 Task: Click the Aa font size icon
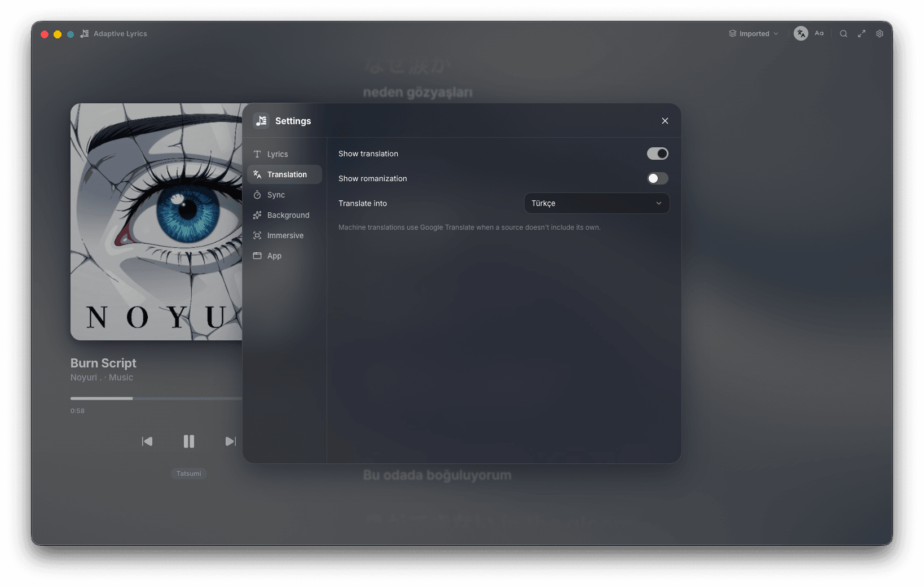(x=819, y=33)
